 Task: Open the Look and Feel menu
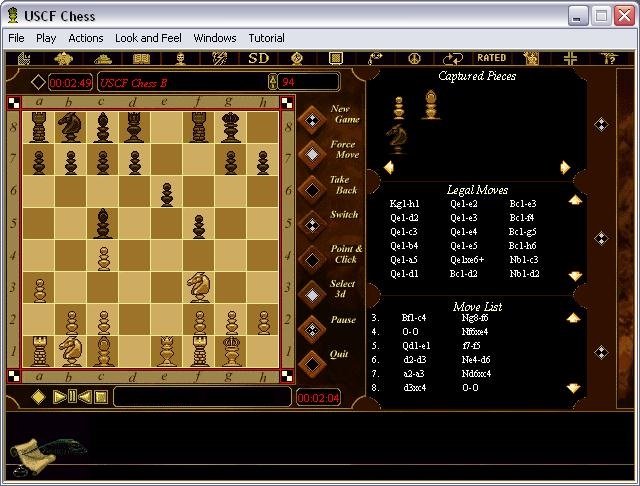[x=147, y=38]
